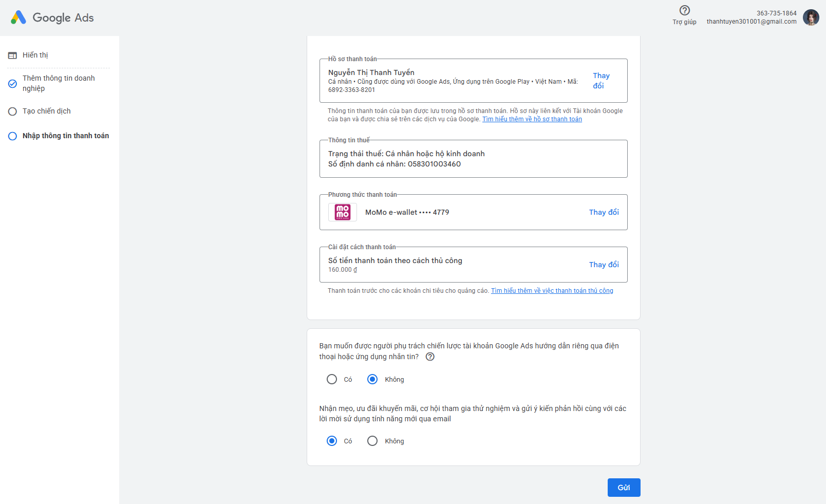Open the account profile avatar
This screenshot has width=826, height=504.
click(811, 17)
